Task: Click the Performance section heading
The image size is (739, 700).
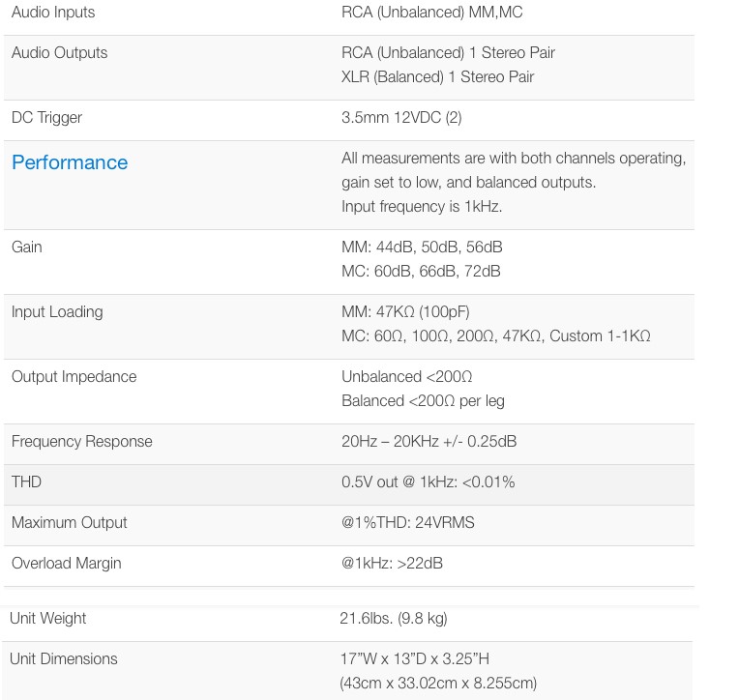Action: (70, 162)
